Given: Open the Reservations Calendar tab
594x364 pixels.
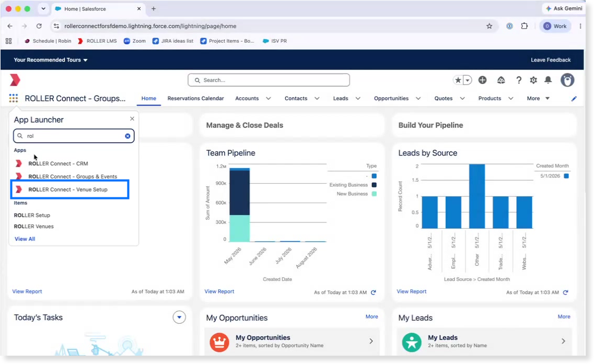Looking at the screenshot, I should coord(195,99).
